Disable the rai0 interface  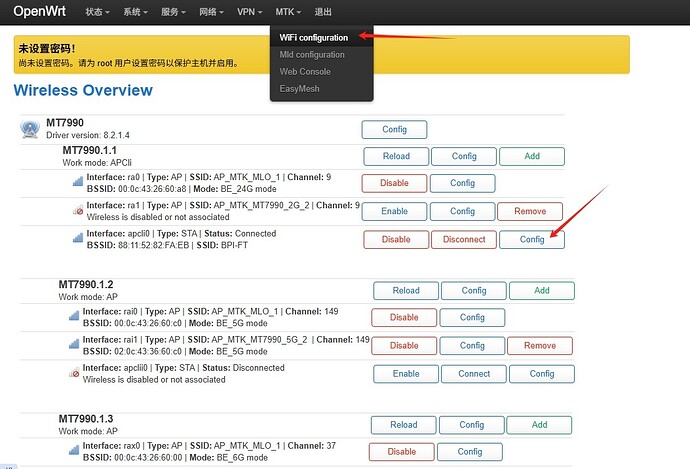point(404,317)
